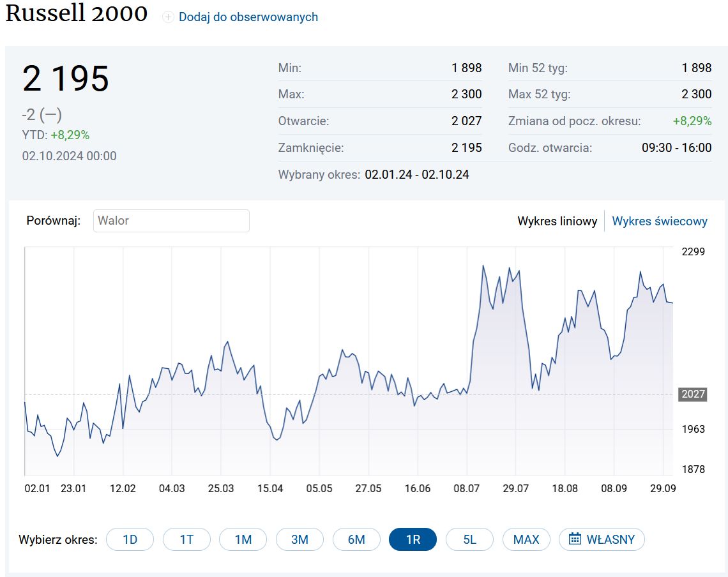
Task: Add Russell 2000 to the watchlist via link
Action: [x=248, y=17]
